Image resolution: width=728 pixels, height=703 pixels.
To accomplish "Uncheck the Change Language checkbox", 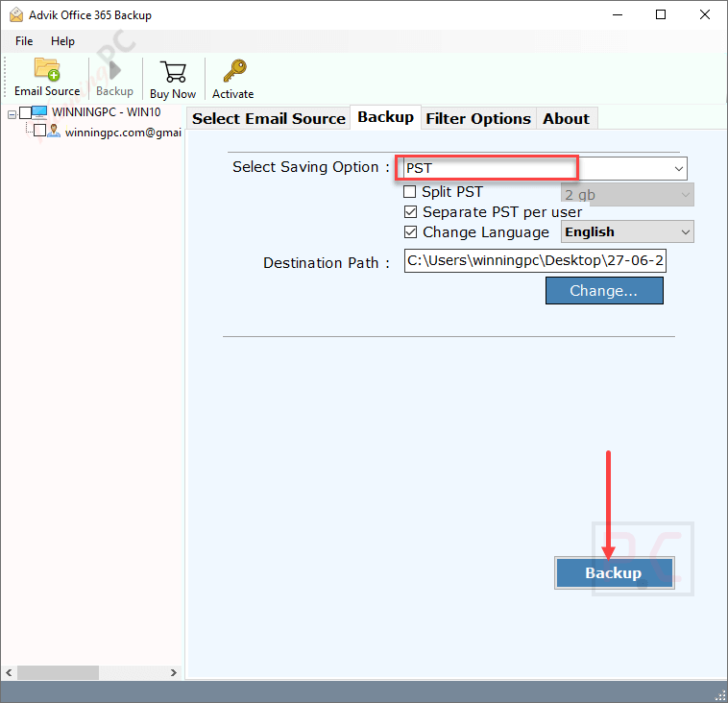I will pyautogui.click(x=410, y=231).
